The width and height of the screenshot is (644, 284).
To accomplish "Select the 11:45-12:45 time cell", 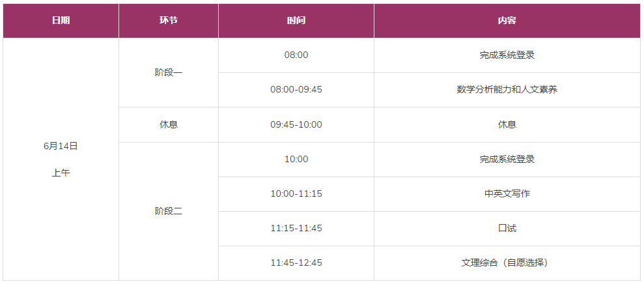I will 296,263.
